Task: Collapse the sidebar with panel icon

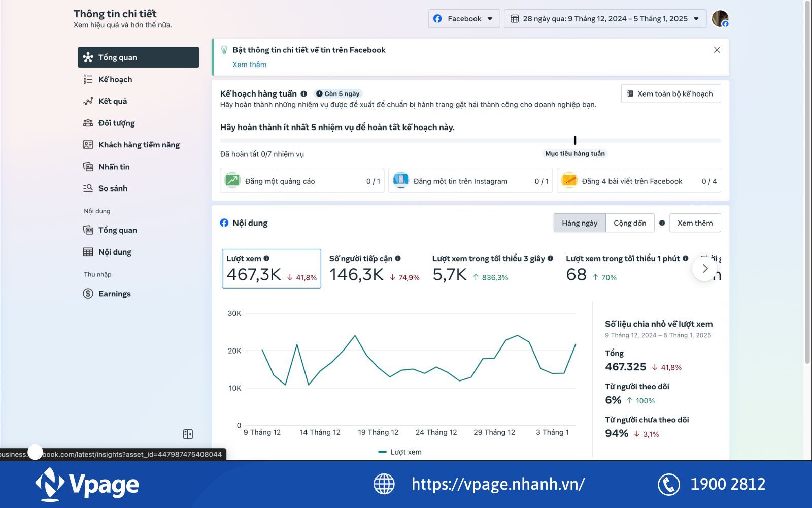Action: click(x=188, y=434)
